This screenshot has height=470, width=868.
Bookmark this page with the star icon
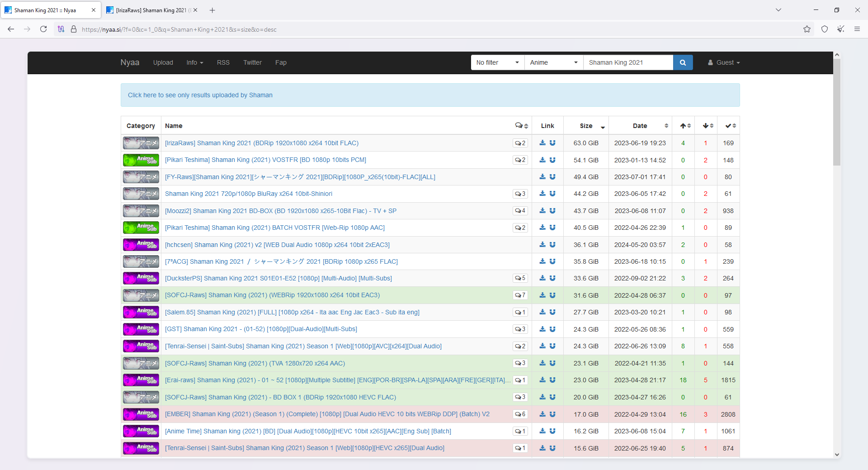click(807, 29)
